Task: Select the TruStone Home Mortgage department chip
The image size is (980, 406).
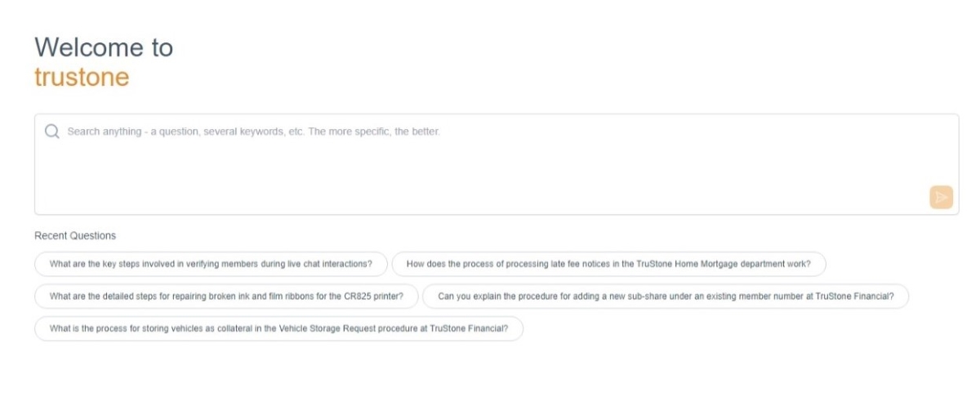Action: (x=608, y=264)
